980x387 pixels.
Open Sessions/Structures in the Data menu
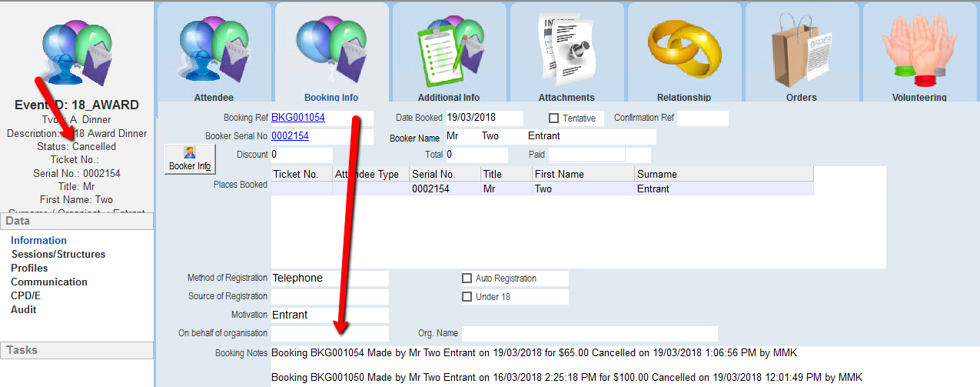click(x=58, y=254)
